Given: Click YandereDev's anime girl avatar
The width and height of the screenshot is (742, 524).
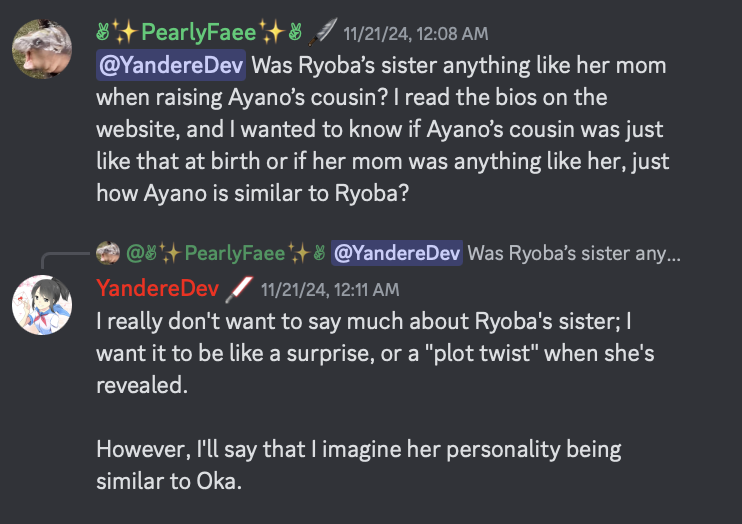Looking at the screenshot, I should pyautogui.click(x=42, y=303).
